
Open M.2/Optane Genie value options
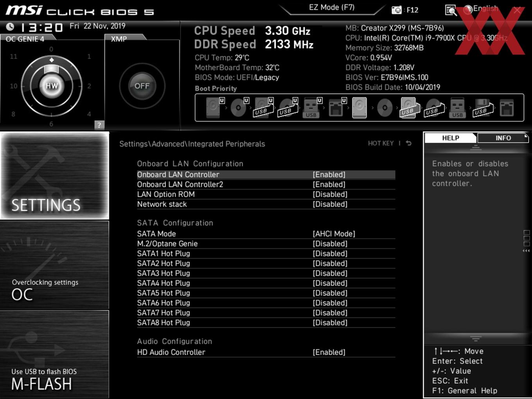(330, 243)
